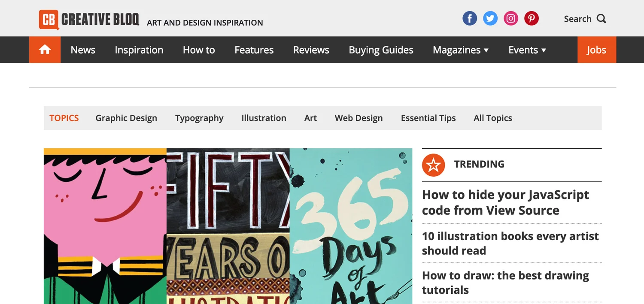
Task: Click the Trending star icon
Action: 433,165
